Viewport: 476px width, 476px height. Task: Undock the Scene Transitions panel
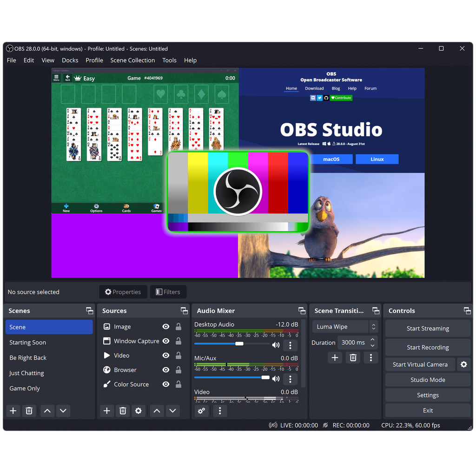click(x=376, y=311)
